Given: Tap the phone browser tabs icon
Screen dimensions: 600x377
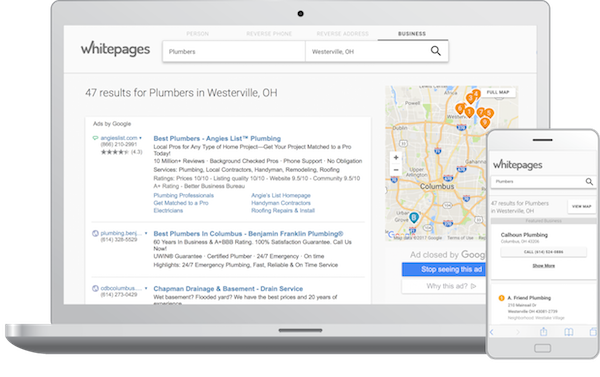Looking at the screenshot, I should [x=593, y=332].
